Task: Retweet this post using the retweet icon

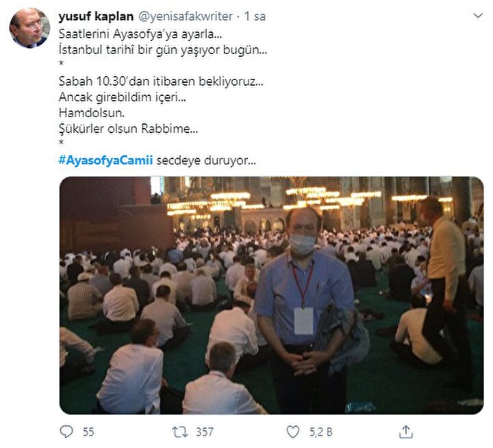Action: pyautogui.click(x=180, y=432)
